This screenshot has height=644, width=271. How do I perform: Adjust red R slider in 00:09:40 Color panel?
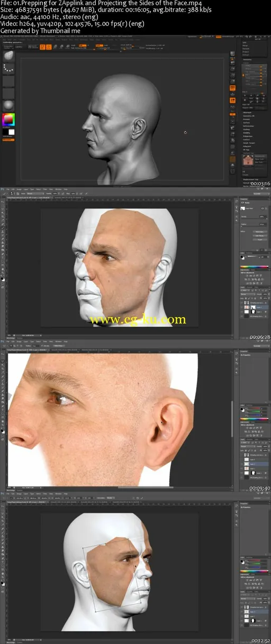click(x=254, y=409)
